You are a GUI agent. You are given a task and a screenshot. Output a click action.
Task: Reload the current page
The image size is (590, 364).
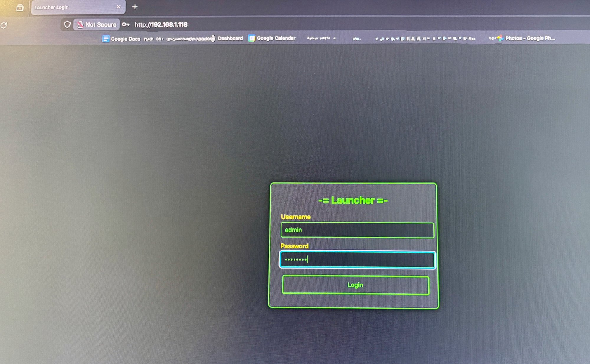[x=4, y=25]
